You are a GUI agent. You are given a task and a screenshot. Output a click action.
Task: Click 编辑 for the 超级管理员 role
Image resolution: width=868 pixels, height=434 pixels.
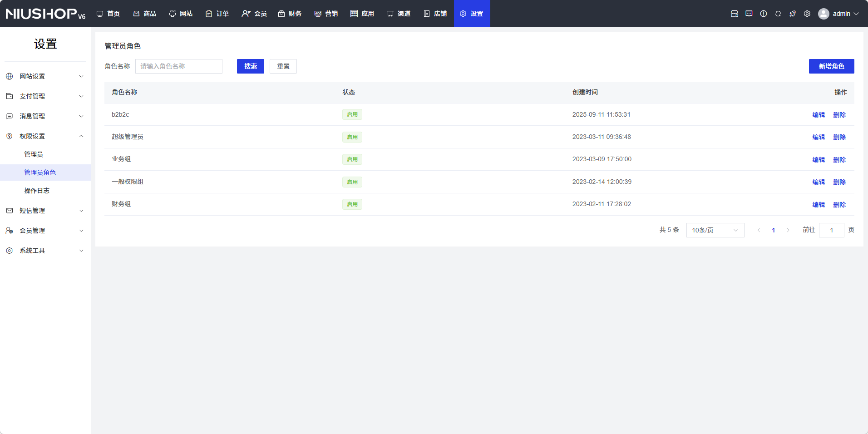[x=819, y=137]
